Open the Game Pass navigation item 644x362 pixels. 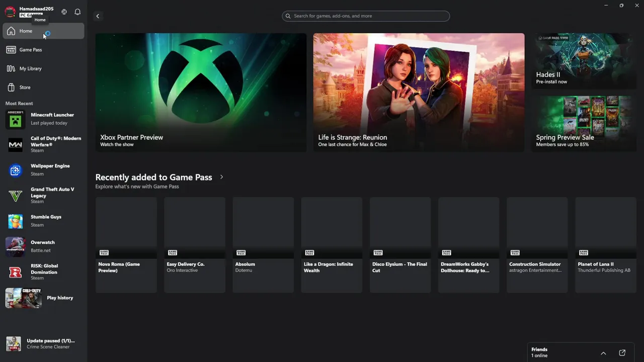pos(43,50)
